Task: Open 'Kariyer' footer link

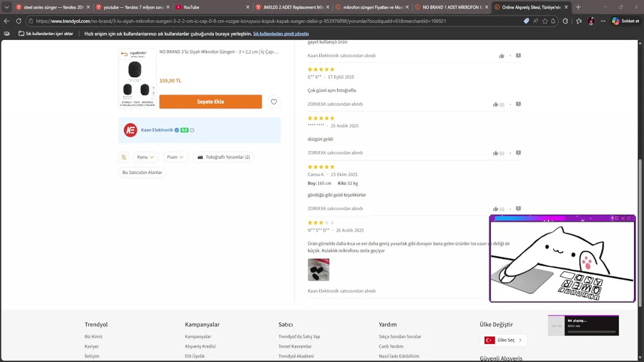Action: [x=92, y=346]
